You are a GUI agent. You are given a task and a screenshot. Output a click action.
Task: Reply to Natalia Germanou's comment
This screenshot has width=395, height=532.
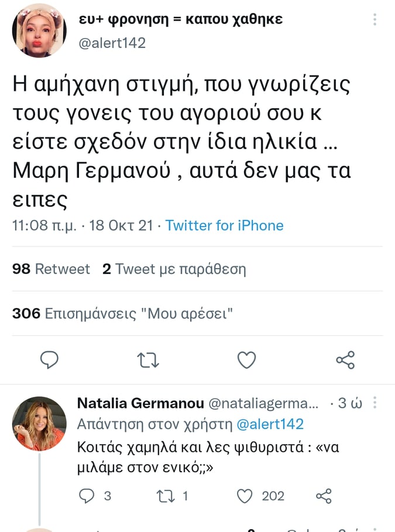[x=87, y=496]
